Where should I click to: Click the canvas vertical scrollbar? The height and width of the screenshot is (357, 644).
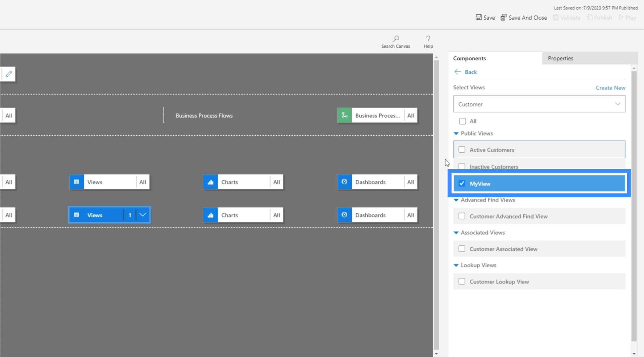click(436, 204)
